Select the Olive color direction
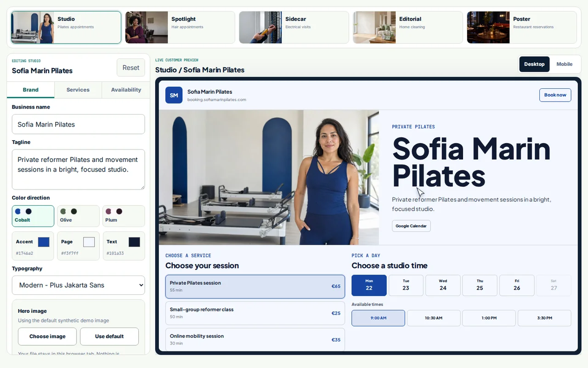Viewport: 588px width, 368px height. (78, 216)
